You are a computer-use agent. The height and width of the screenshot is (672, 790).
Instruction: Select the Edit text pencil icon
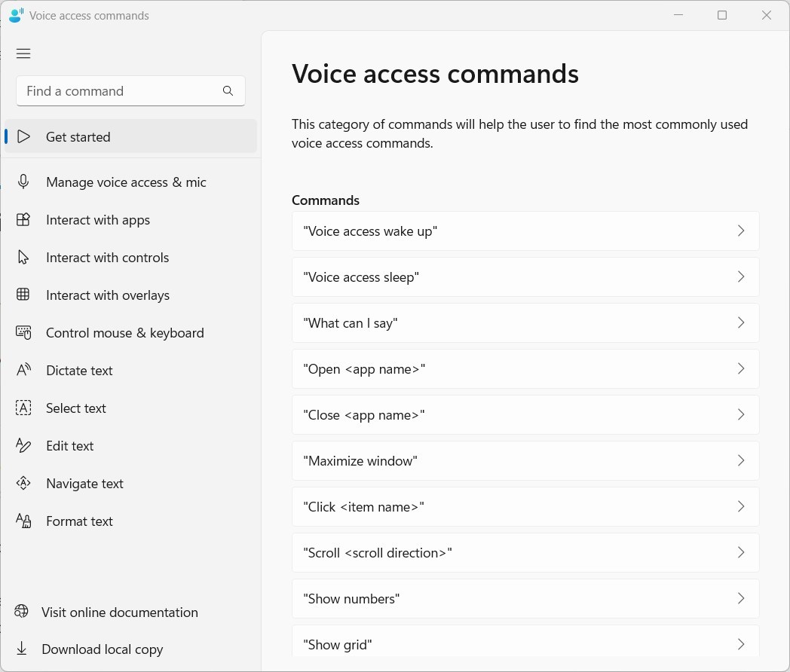coord(23,445)
